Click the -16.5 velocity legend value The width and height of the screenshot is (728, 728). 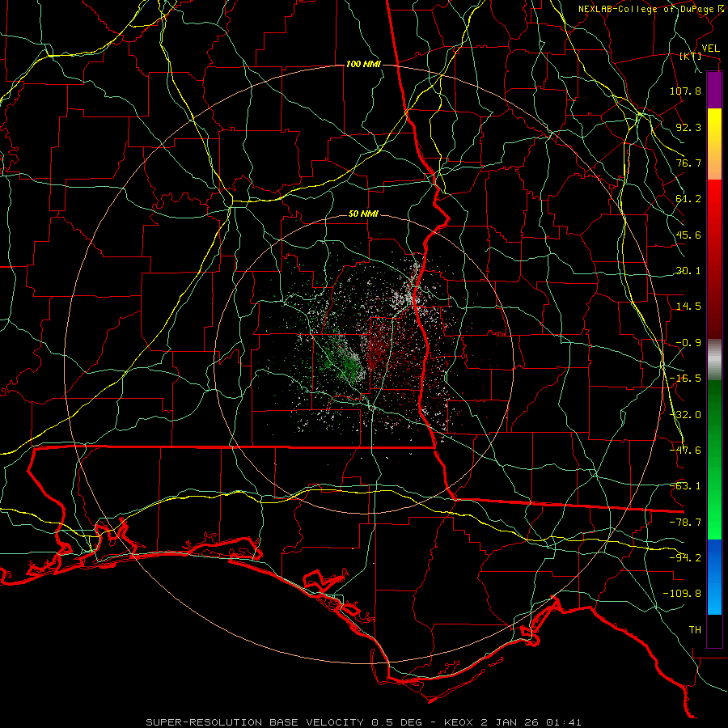pyautogui.click(x=685, y=379)
